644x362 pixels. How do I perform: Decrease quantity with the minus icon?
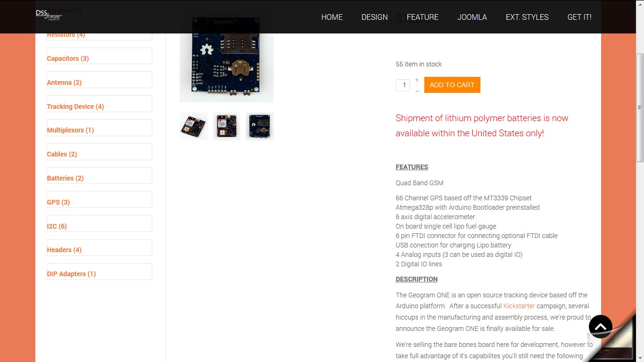point(417,90)
